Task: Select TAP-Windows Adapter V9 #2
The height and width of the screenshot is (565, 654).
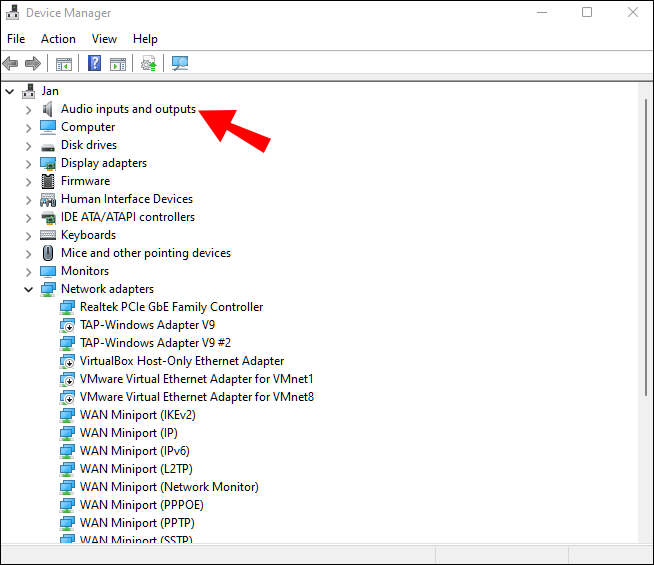Action: click(155, 343)
